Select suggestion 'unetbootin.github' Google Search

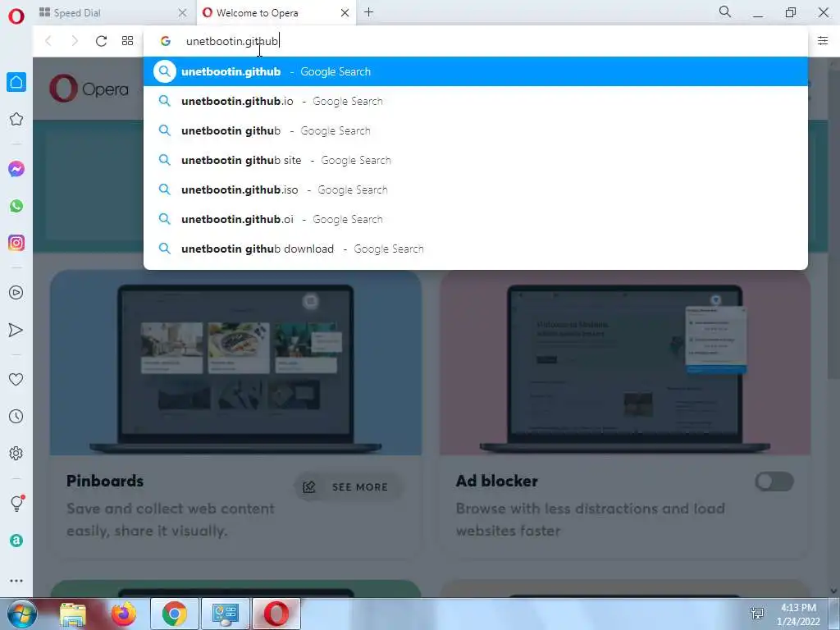[476, 72]
